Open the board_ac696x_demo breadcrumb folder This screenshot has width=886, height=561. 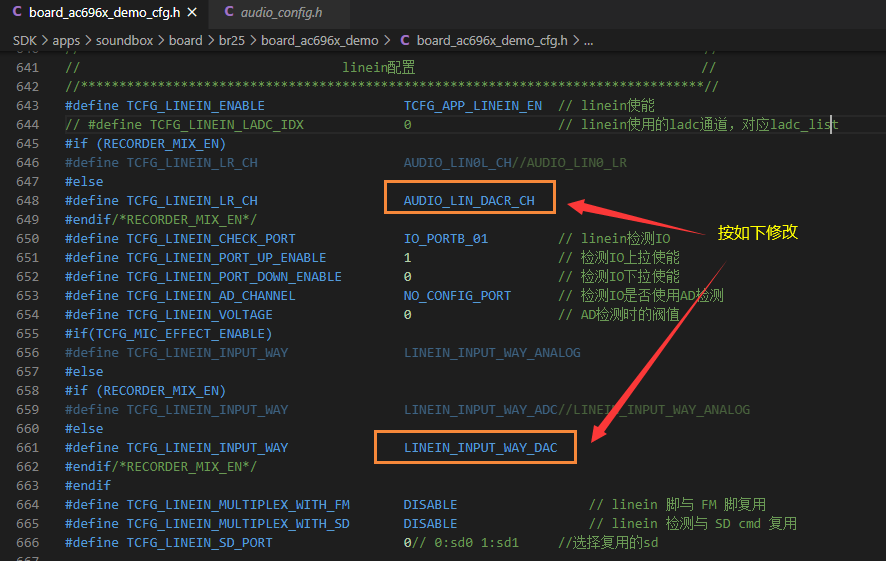coord(319,41)
